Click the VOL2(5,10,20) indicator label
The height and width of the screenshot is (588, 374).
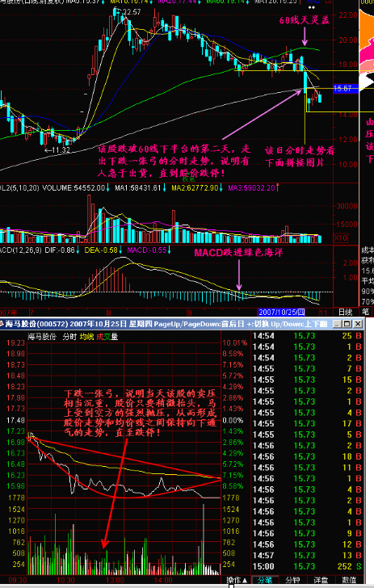[x=19, y=187]
